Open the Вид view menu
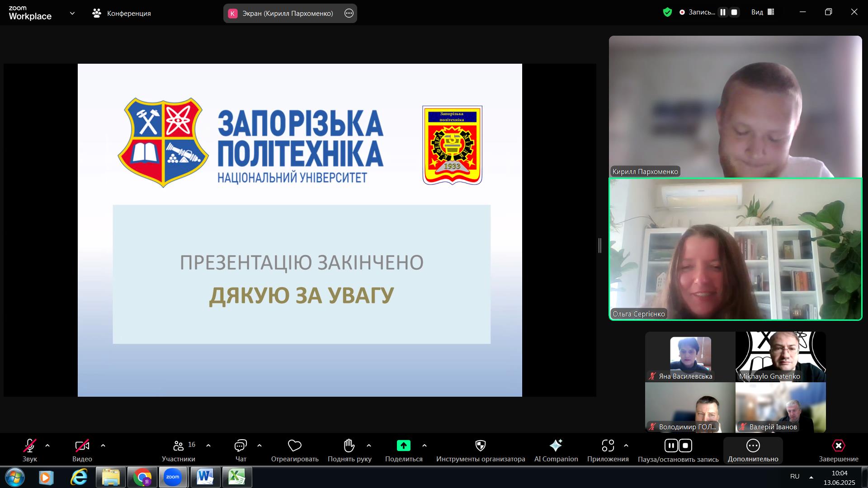The height and width of the screenshot is (488, 868). pyautogui.click(x=763, y=12)
